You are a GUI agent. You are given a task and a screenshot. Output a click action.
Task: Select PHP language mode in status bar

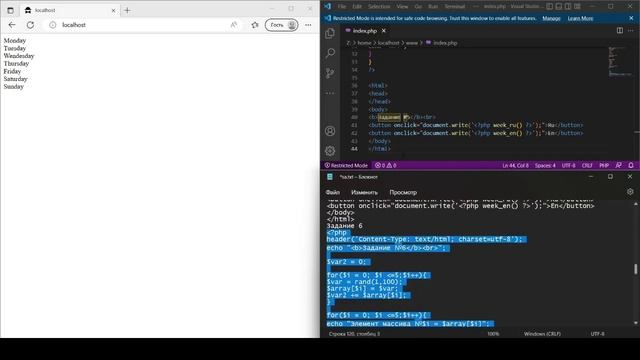click(x=604, y=165)
